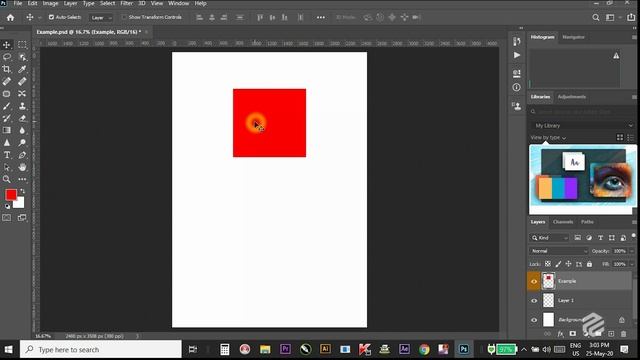Viewport: 640px width, 360px height.
Task: Open the Actions play panel icon
Action: point(517,55)
